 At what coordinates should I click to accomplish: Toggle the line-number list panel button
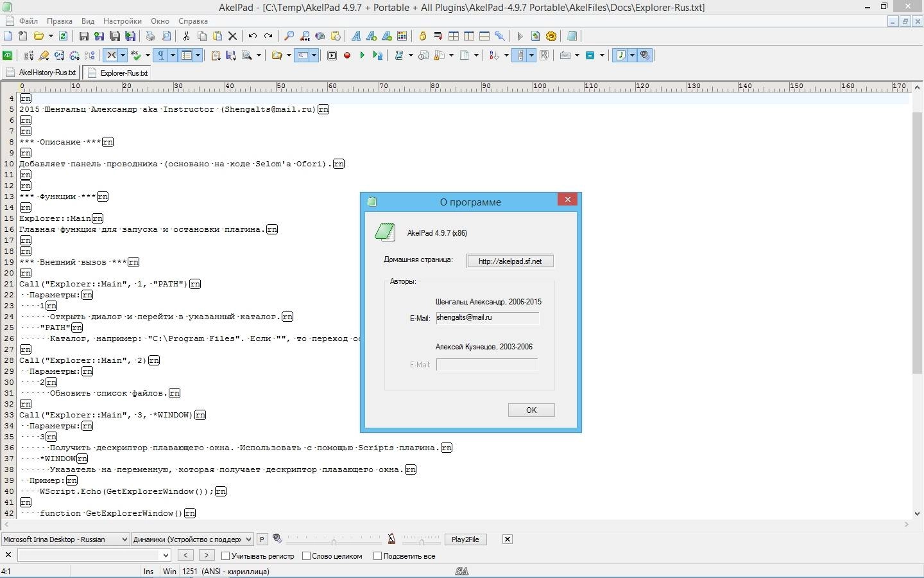tap(186, 55)
